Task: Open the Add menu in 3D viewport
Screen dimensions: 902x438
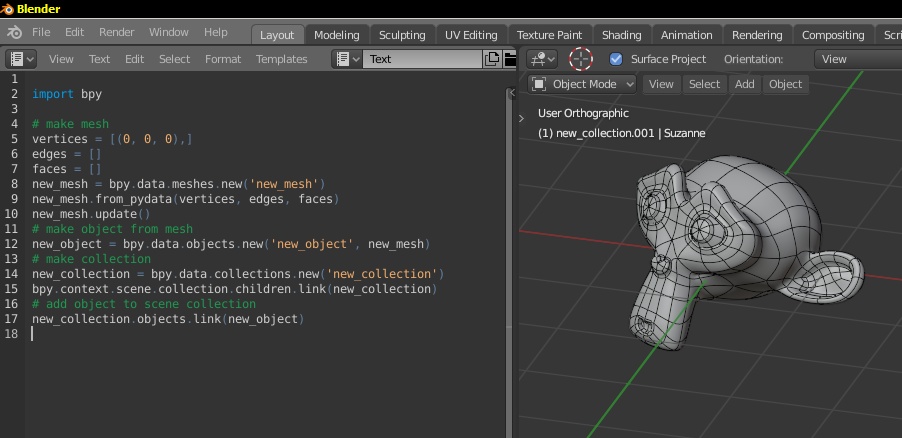Action: point(745,84)
